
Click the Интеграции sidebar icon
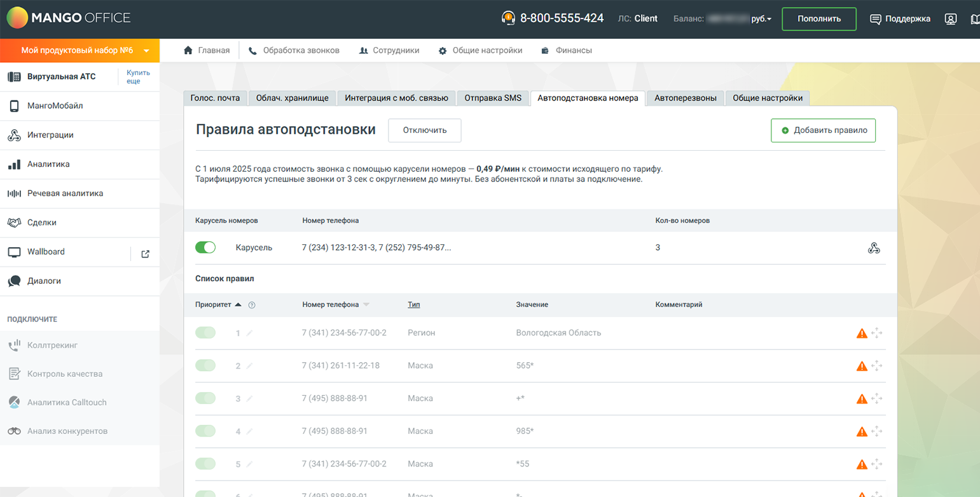coord(14,135)
